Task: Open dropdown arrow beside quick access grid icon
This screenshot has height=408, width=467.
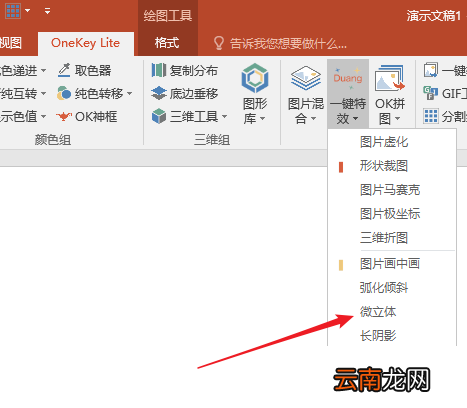Action: click(28, 11)
